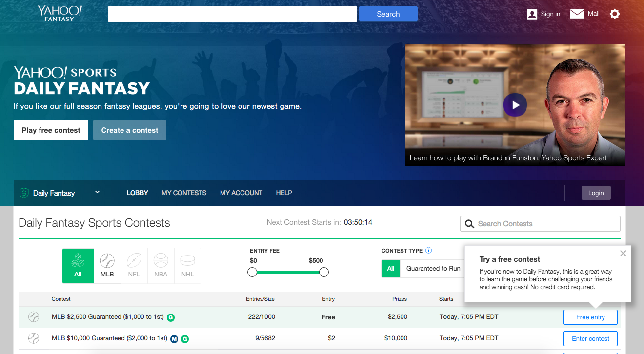Click the Free entry button
Image resolution: width=644 pixels, height=354 pixels.
click(x=590, y=317)
